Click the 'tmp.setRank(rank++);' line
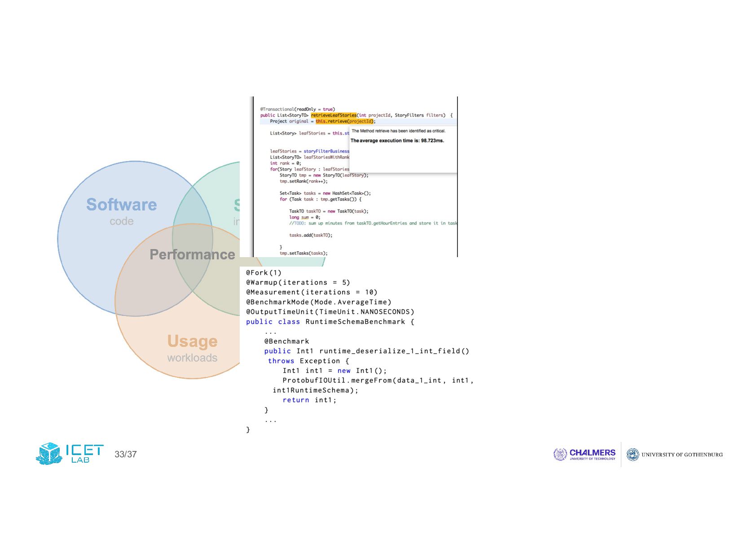The image size is (756, 534). pos(304,181)
